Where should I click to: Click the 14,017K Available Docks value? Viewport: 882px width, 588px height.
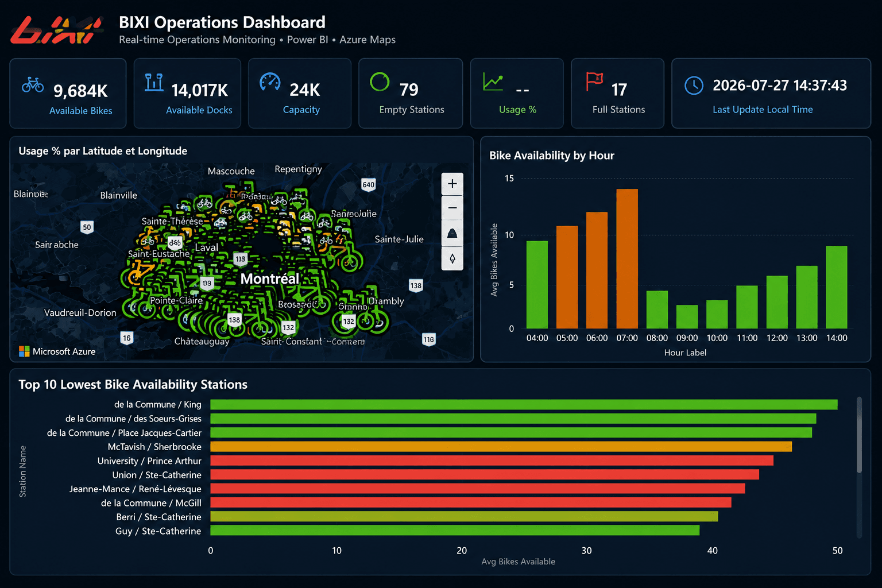click(199, 90)
